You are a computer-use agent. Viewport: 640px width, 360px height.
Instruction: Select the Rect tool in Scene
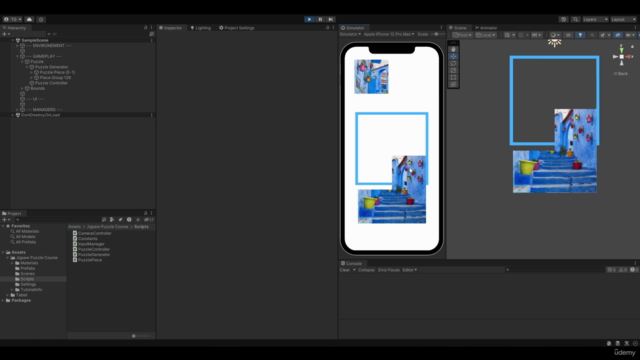tap(453, 77)
